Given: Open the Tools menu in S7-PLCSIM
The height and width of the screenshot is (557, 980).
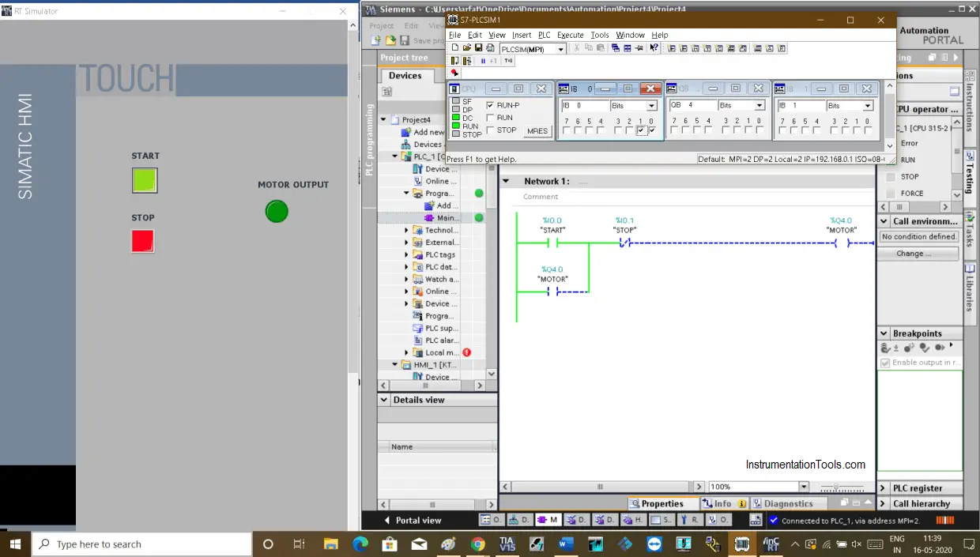Looking at the screenshot, I should 600,35.
